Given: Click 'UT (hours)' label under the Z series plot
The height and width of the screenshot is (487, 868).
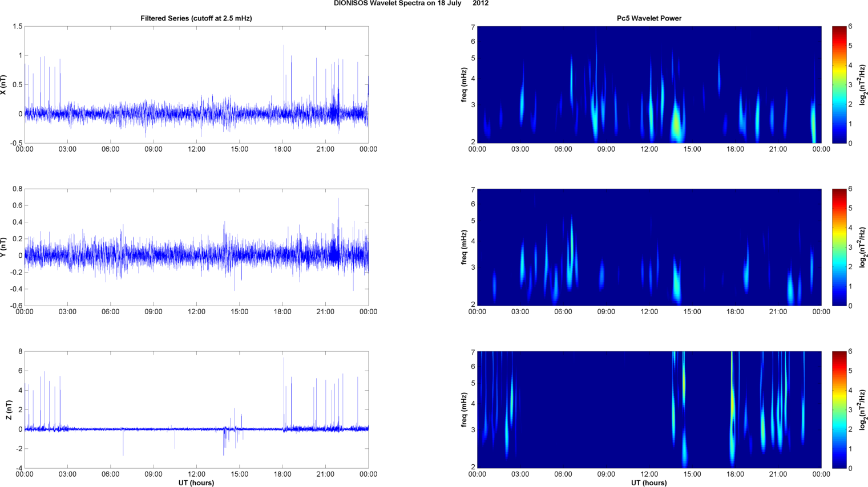Looking at the screenshot, I should pos(196,482).
